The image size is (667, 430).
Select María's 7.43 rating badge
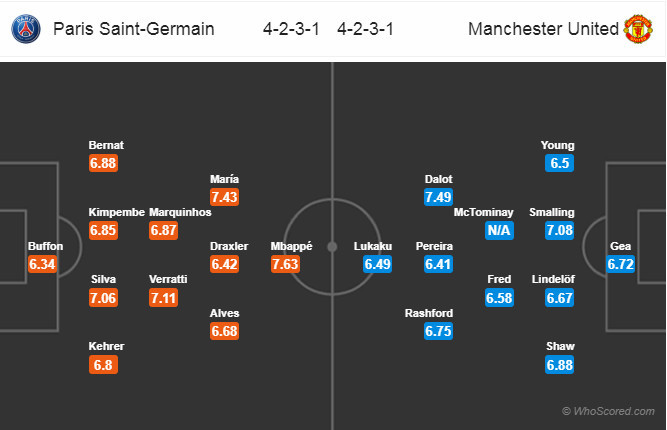pyautogui.click(x=225, y=197)
